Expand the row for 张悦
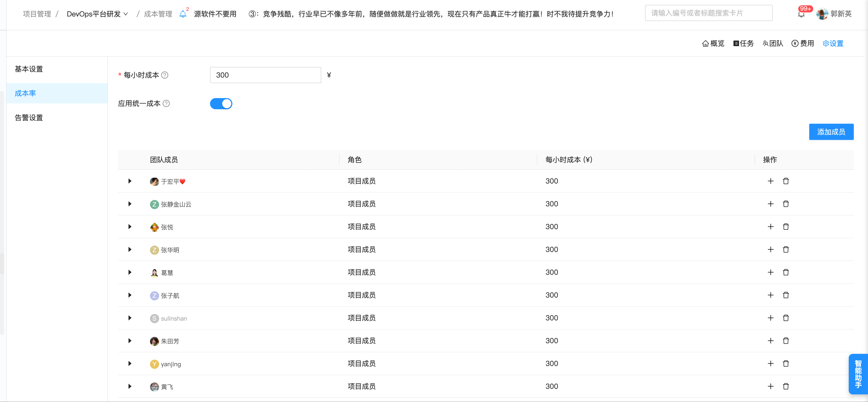The height and width of the screenshot is (402, 868). tap(129, 227)
